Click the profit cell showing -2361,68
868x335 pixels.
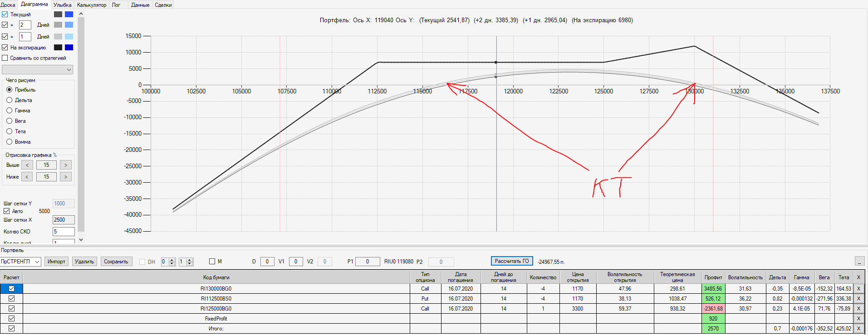pyautogui.click(x=713, y=309)
